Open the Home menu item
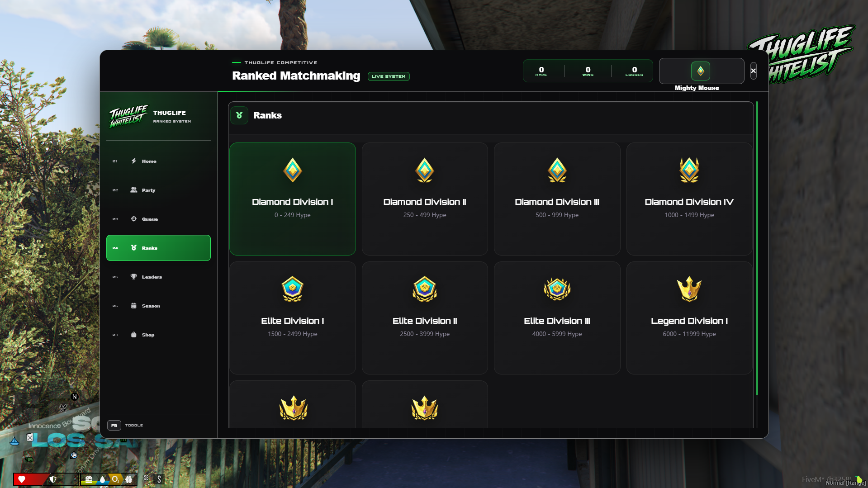868x488 pixels. (x=158, y=161)
